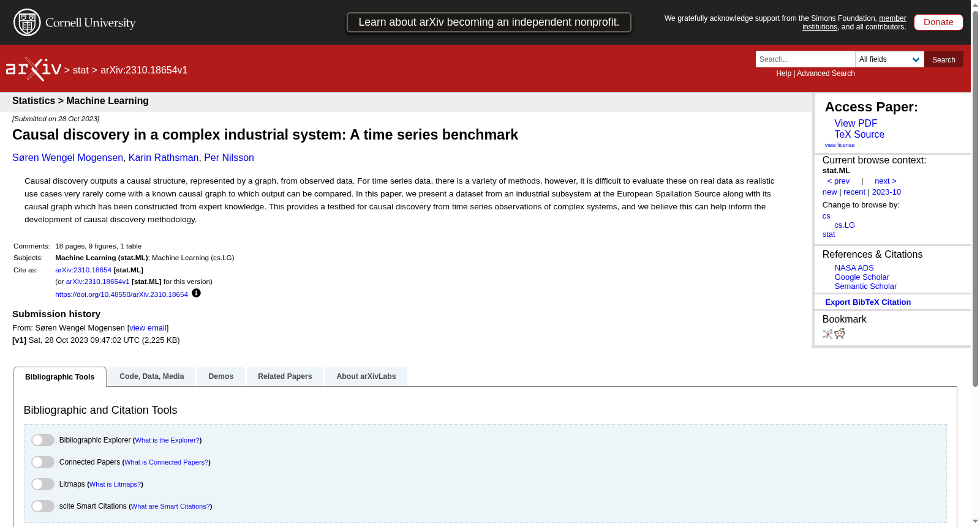
Task: Open the Related Papers tab
Action: pyautogui.click(x=285, y=376)
